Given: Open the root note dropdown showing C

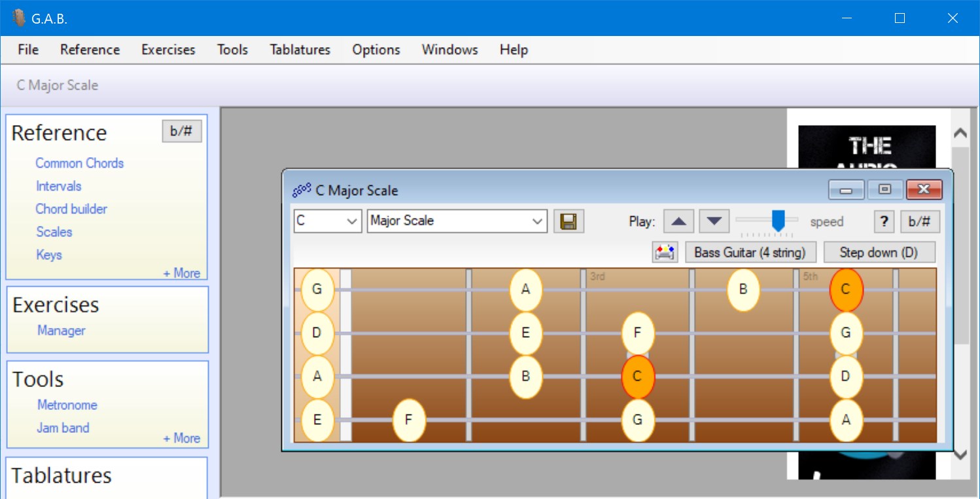Looking at the screenshot, I should [x=327, y=221].
